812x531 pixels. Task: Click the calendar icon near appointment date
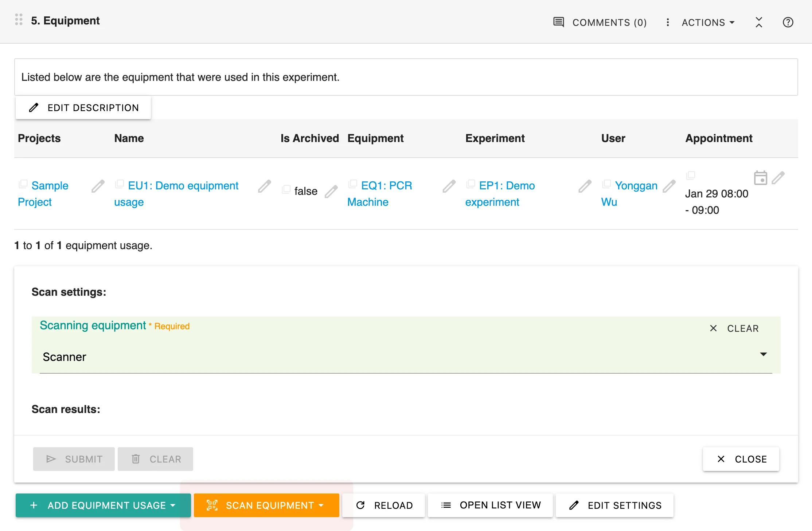pos(760,178)
